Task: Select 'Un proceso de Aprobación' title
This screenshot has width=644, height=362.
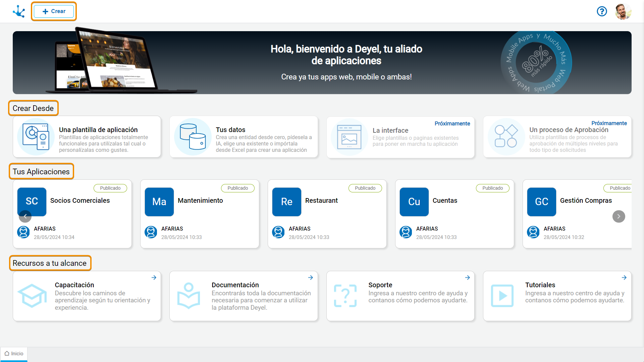Action: pos(569,130)
